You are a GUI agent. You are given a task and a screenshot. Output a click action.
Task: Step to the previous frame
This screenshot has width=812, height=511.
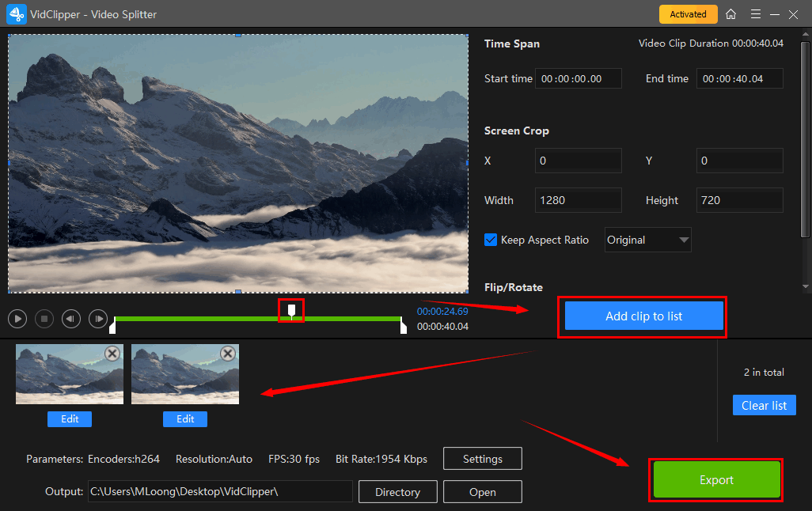coord(71,319)
